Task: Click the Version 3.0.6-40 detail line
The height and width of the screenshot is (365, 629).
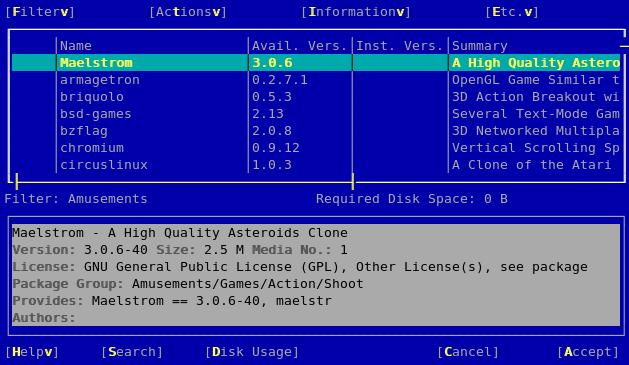Action: pyautogui.click(x=180, y=250)
